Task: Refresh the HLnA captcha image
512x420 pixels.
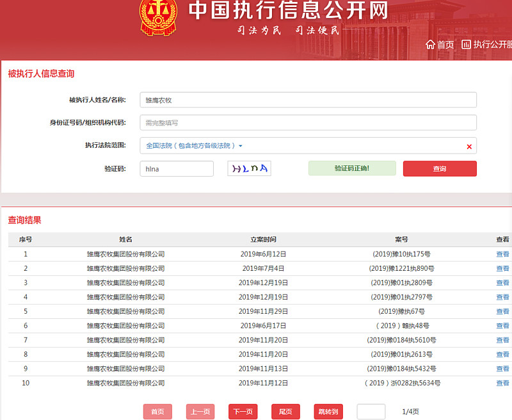Action: 249,168
